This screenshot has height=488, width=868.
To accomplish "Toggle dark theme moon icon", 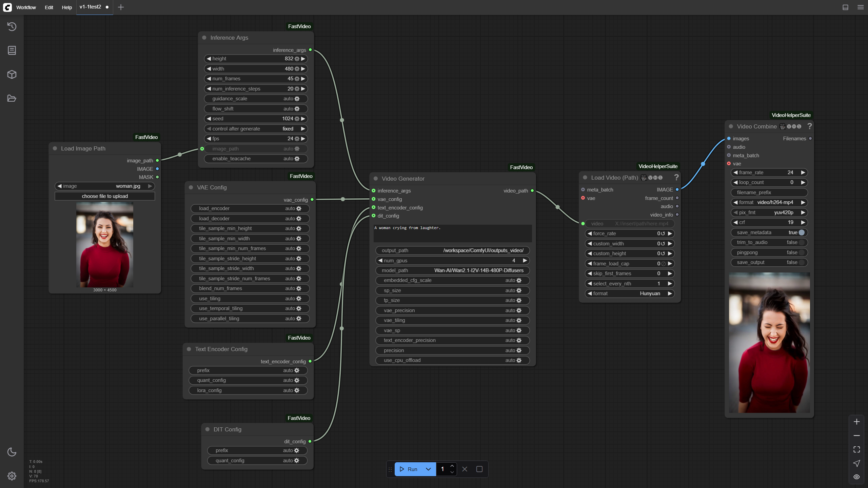I will click(12, 452).
